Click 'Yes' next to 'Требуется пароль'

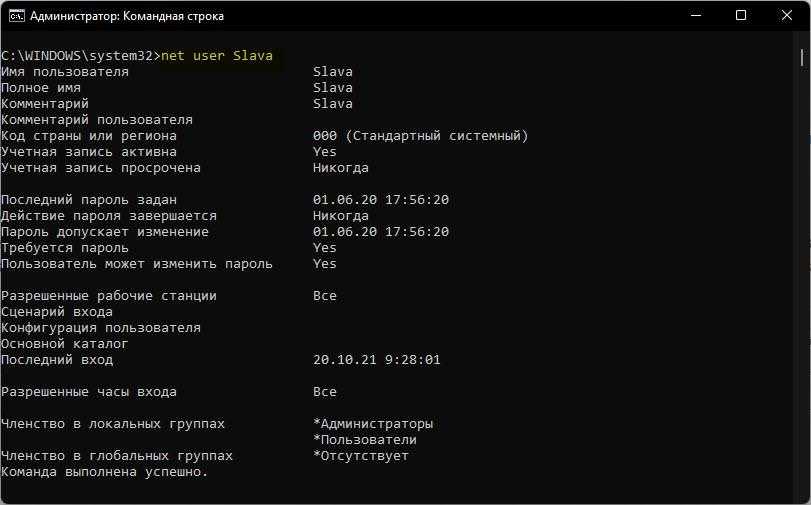(324, 248)
